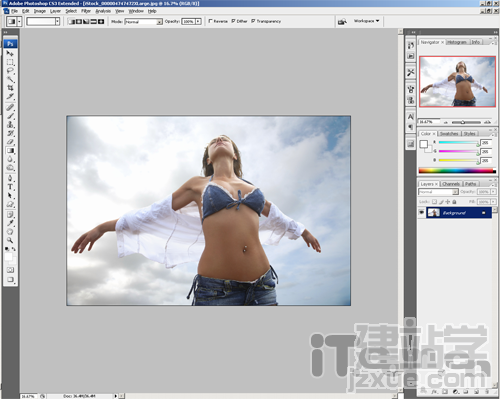This screenshot has height=399, width=500.
Task: Select the Crop tool
Action: [x=10, y=88]
